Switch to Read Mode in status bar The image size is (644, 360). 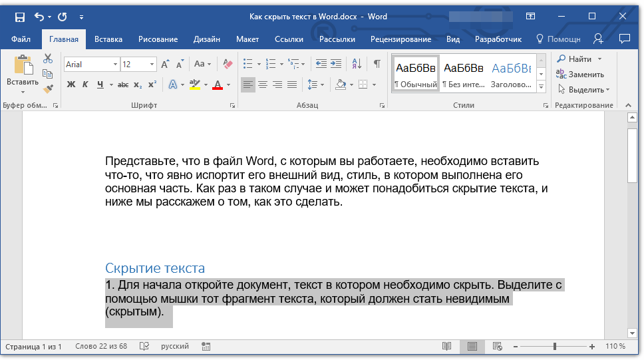tap(447, 347)
